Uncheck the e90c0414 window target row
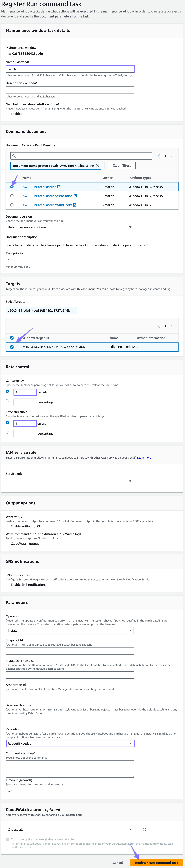This screenshot has width=185, height=868. pos(12,347)
